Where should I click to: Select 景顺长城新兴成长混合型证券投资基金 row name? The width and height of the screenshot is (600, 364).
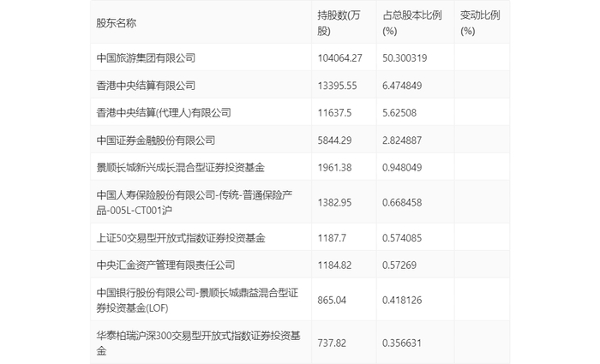(x=181, y=168)
